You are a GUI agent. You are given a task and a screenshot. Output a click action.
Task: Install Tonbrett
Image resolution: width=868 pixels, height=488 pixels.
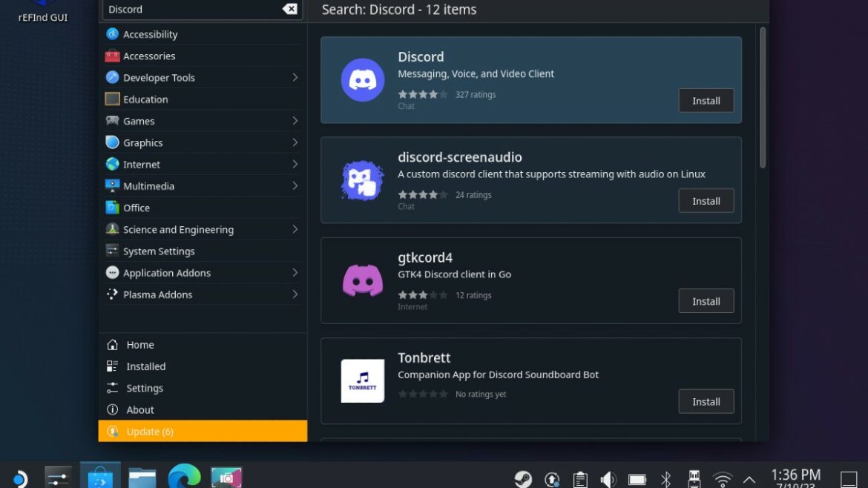pos(706,402)
